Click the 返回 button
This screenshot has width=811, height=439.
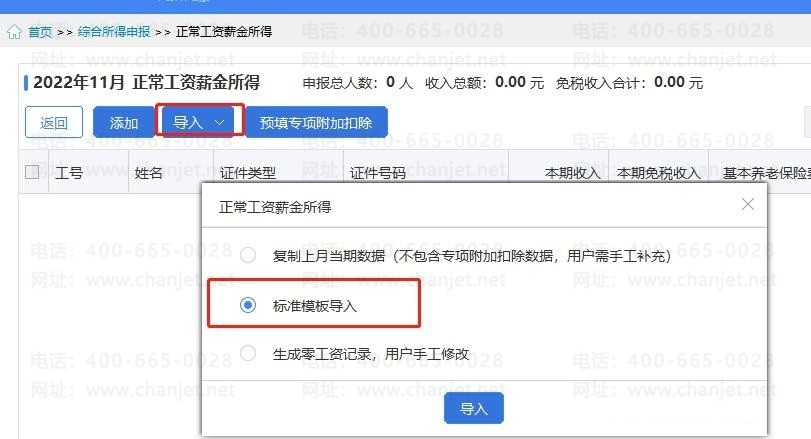coord(54,123)
